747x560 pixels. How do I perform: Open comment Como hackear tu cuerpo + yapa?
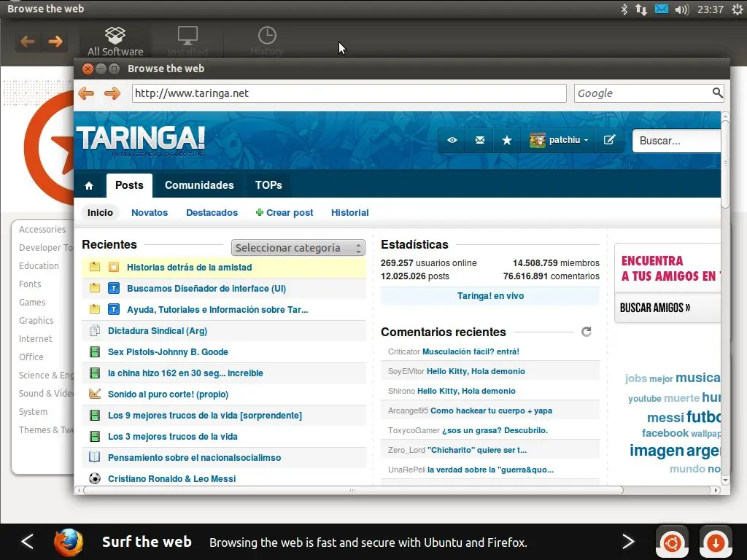coord(491,411)
